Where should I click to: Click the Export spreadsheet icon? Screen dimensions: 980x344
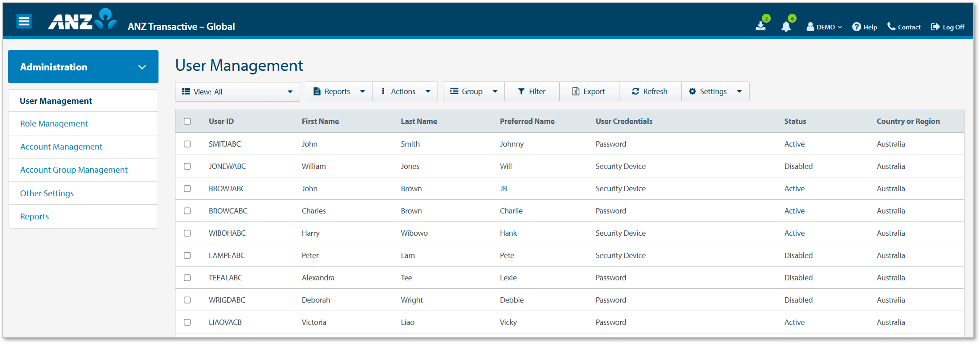(x=576, y=91)
